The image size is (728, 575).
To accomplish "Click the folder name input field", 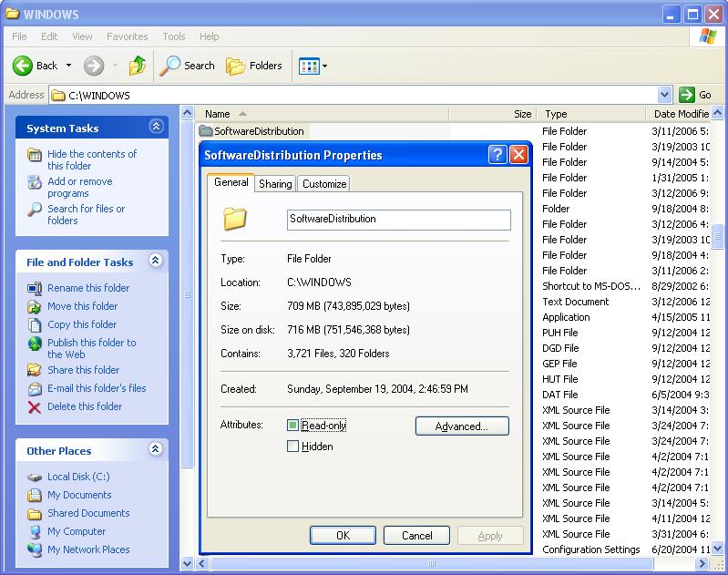I will pyautogui.click(x=399, y=220).
